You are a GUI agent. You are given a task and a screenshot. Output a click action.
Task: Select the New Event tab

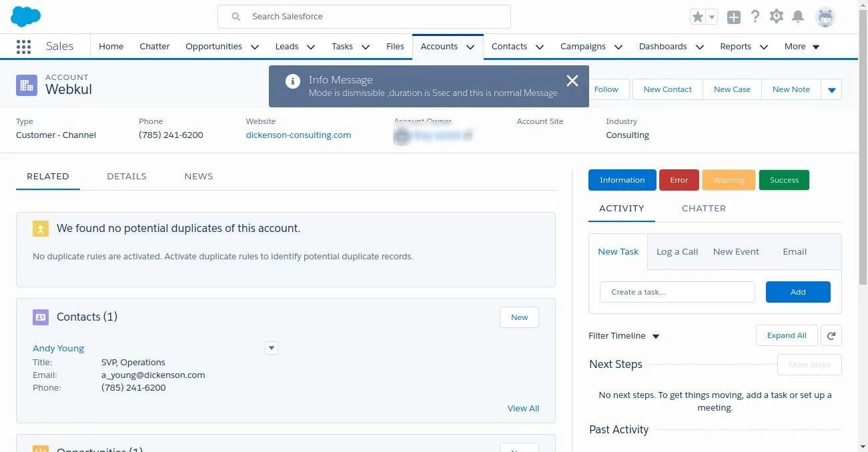(x=736, y=252)
